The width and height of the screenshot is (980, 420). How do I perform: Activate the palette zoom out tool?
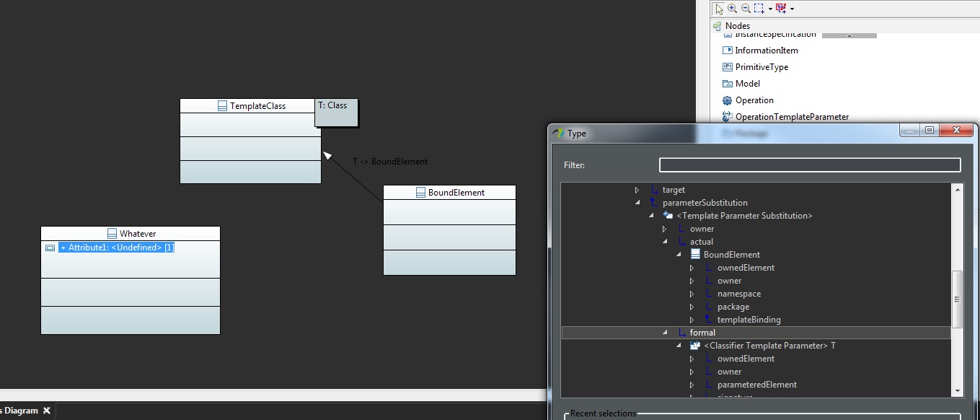click(x=746, y=9)
